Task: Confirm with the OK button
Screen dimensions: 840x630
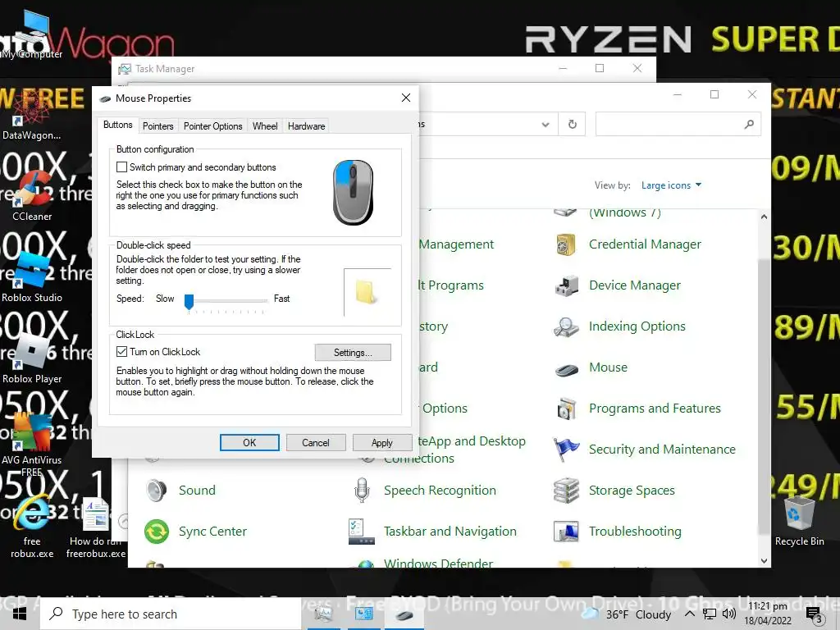Action: (249, 442)
